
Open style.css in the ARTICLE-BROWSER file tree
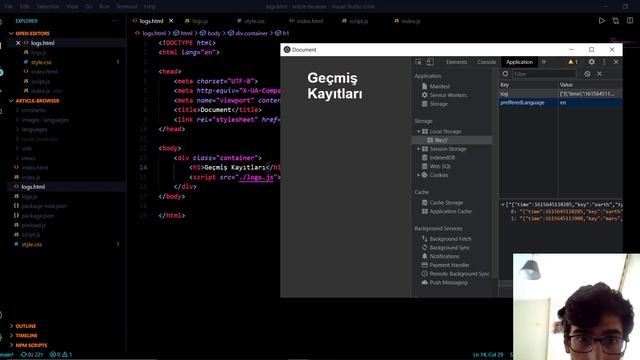coord(31,244)
